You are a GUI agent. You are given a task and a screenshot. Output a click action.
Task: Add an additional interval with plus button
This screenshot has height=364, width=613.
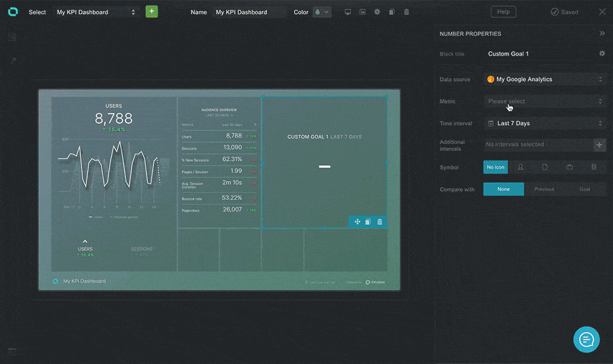(599, 145)
